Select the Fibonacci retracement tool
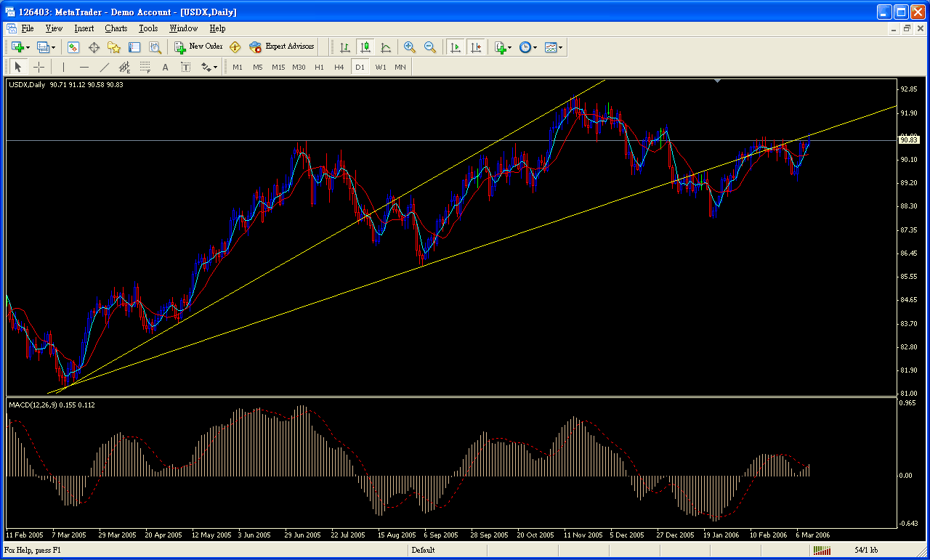Image resolution: width=930 pixels, height=560 pixels. (x=145, y=67)
